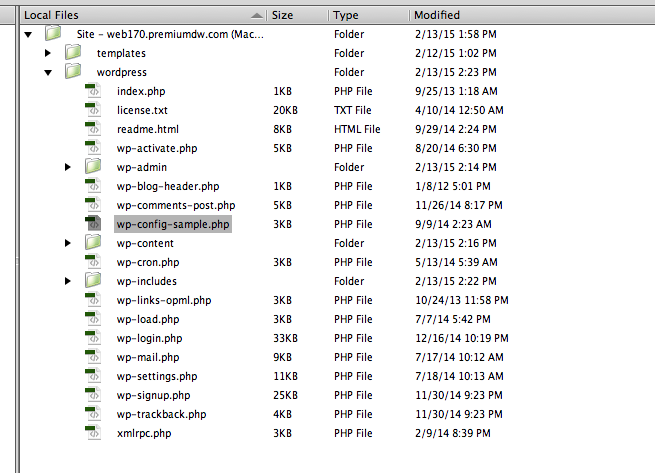Sort files by Modified column header
This screenshot has width=655, height=473.
(x=533, y=15)
